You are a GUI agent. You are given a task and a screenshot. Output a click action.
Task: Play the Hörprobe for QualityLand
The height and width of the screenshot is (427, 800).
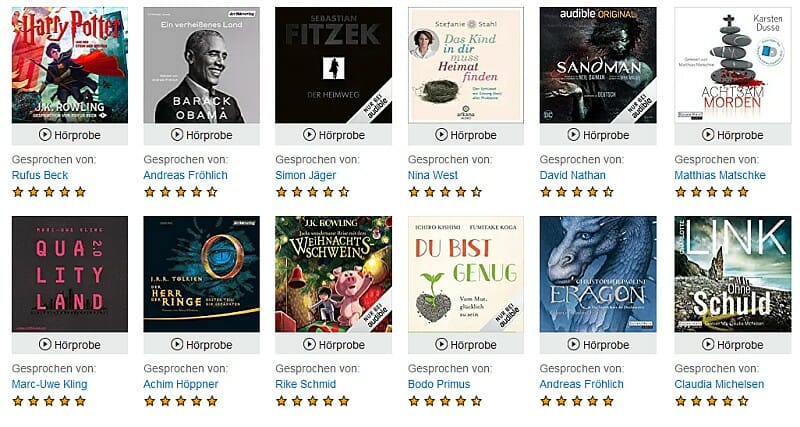coord(70,344)
